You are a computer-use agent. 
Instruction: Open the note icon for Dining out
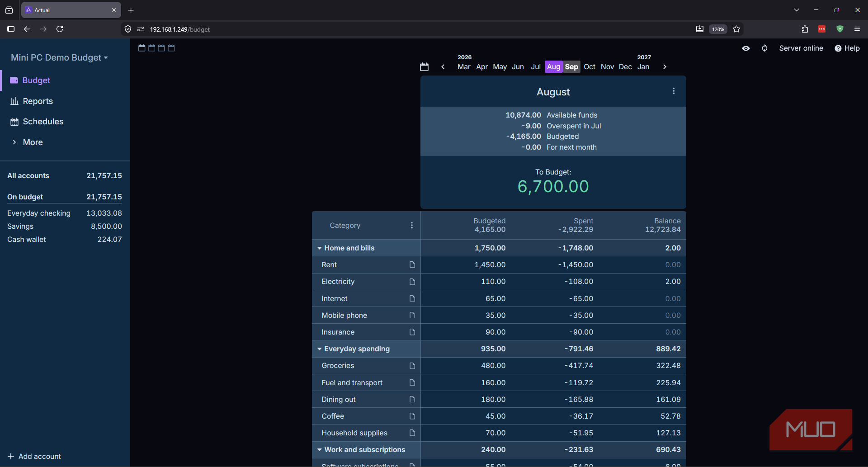[412, 399]
